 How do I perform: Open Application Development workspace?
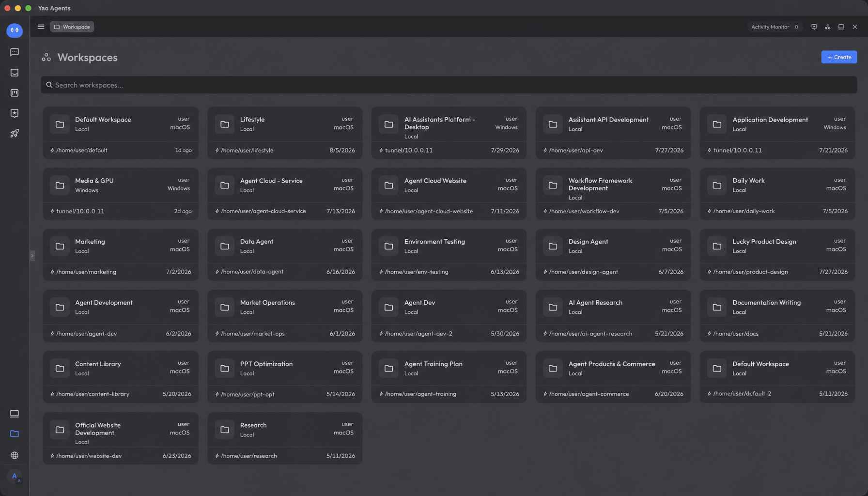[x=777, y=133]
